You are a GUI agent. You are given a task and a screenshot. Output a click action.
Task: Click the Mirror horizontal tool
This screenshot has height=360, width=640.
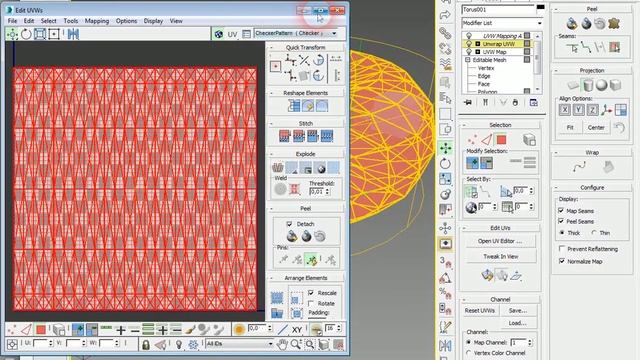click(73, 34)
